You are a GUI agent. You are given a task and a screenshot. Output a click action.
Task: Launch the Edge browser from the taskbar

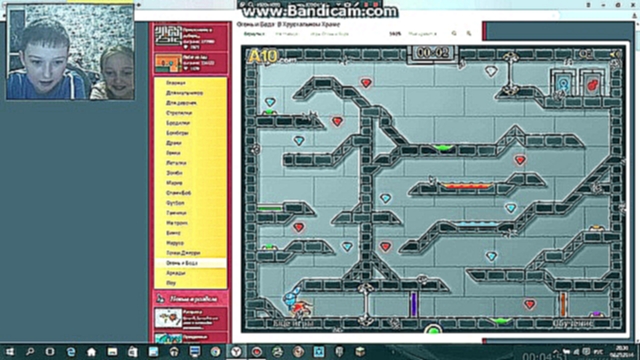pos(71,351)
